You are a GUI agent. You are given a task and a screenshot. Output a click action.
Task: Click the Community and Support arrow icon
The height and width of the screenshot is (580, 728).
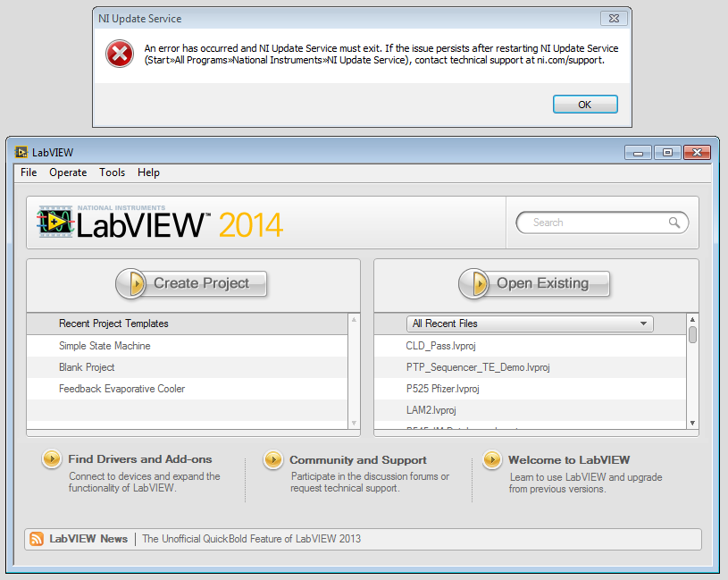273,459
